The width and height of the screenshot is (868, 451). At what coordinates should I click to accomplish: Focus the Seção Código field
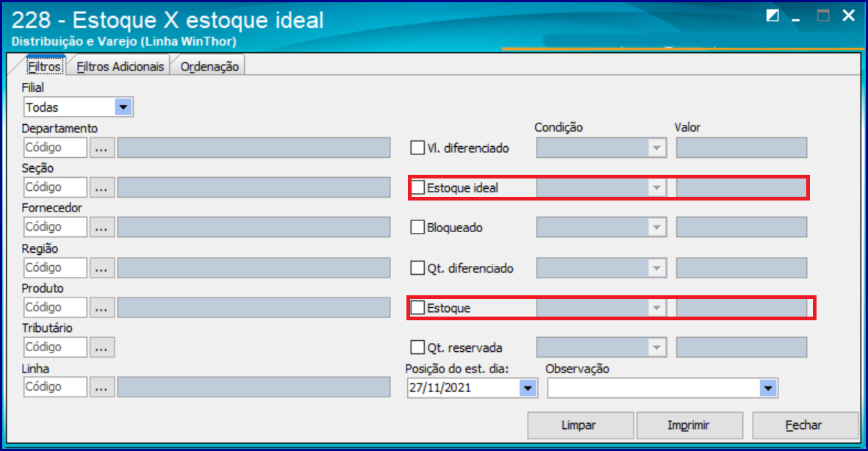click(55, 187)
